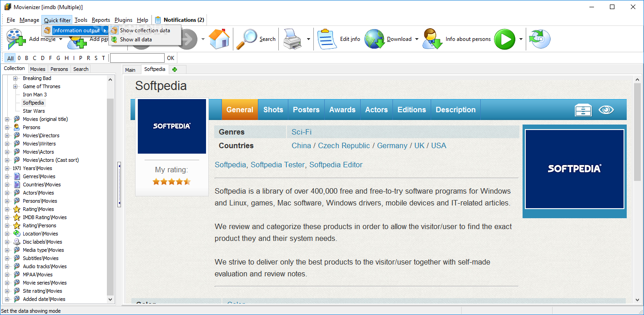Screen dimensions: 644x315
Task: Click the Softpedia Tester link
Action: 277,165
